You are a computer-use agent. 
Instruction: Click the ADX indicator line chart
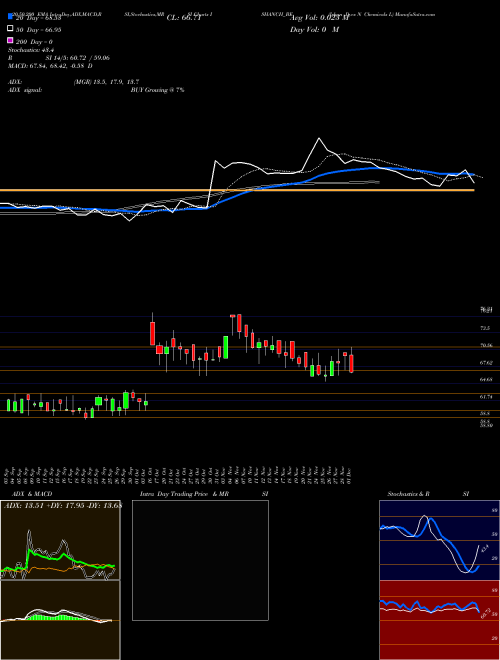tap(60, 540)
